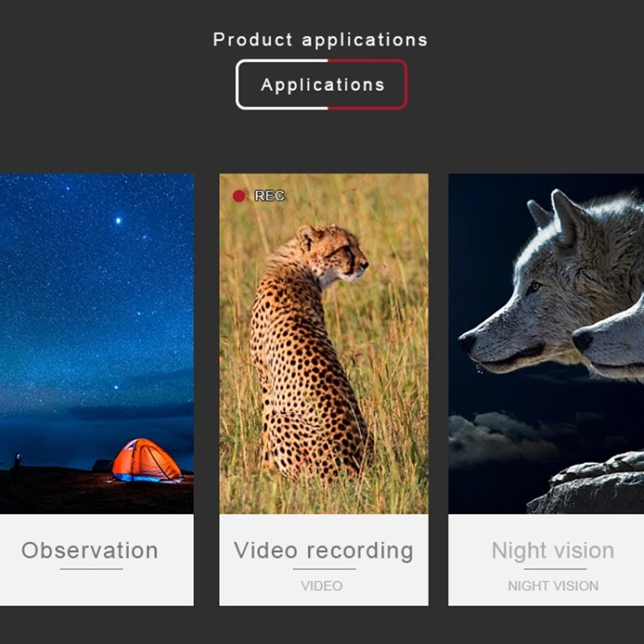Click the Product applications heading

point(319,39)
